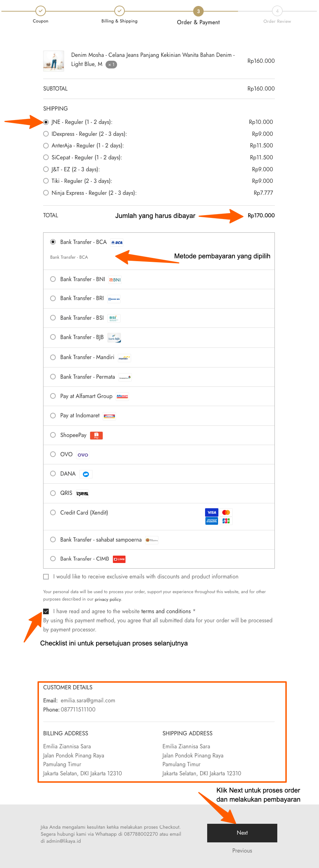Click the DANA wallet logo icon
Image resolution: width=319 pixels, height=868 pixels.
[86, 474]
